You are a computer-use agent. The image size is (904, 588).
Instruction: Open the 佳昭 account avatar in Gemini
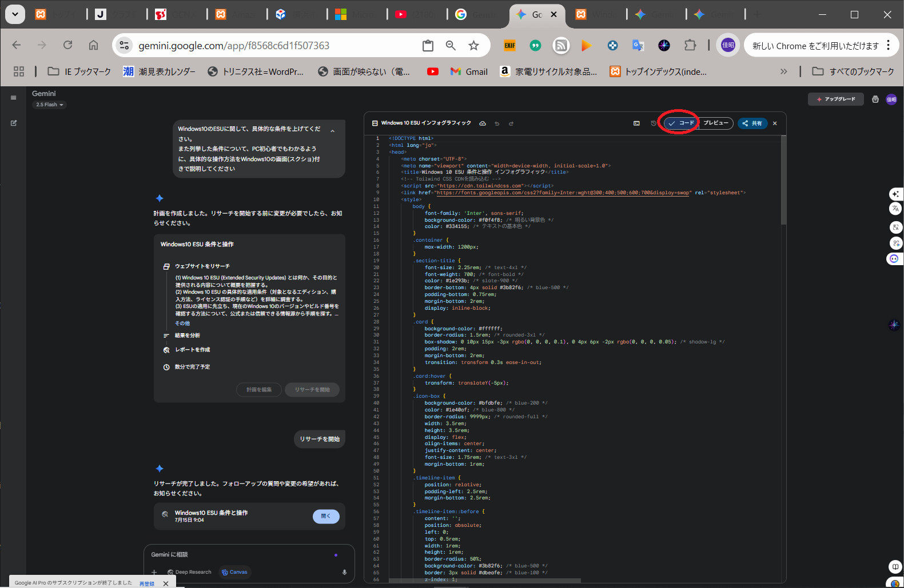(891, 99)
